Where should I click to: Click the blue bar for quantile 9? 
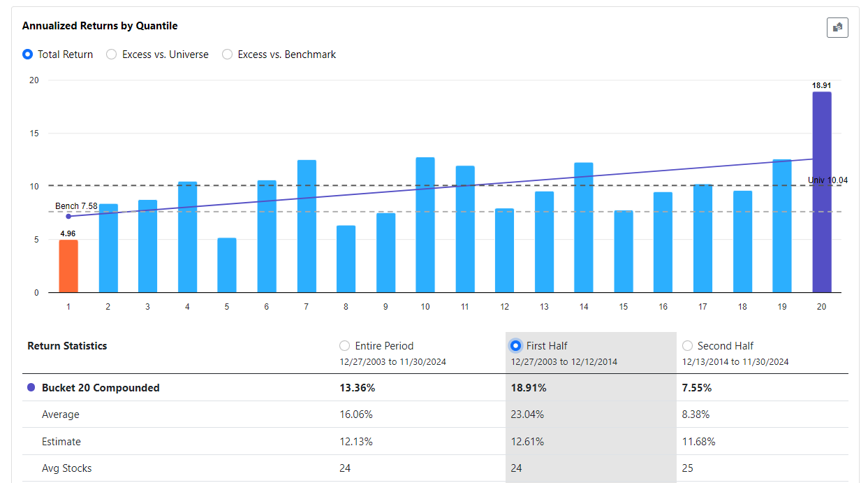386,253
